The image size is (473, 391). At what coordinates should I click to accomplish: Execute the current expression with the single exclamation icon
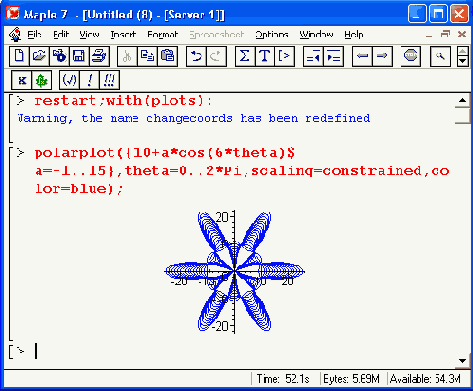tap(89, 80)
